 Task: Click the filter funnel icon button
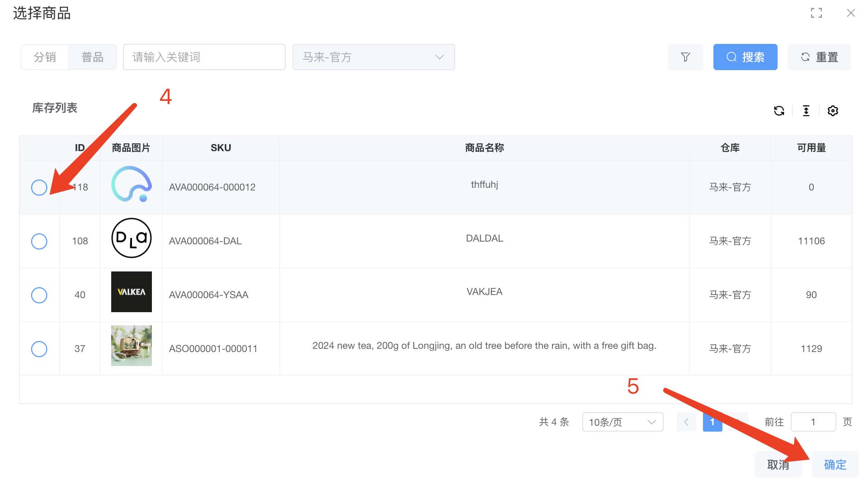(x=685, y=57)
